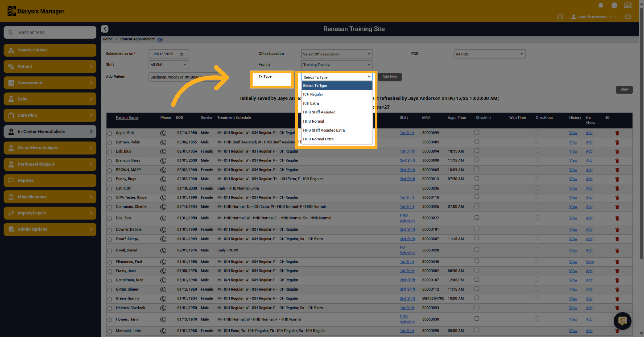Select radio button for Apple, Bob
Viewport: 644px width, 337px height.
point(110,133)
